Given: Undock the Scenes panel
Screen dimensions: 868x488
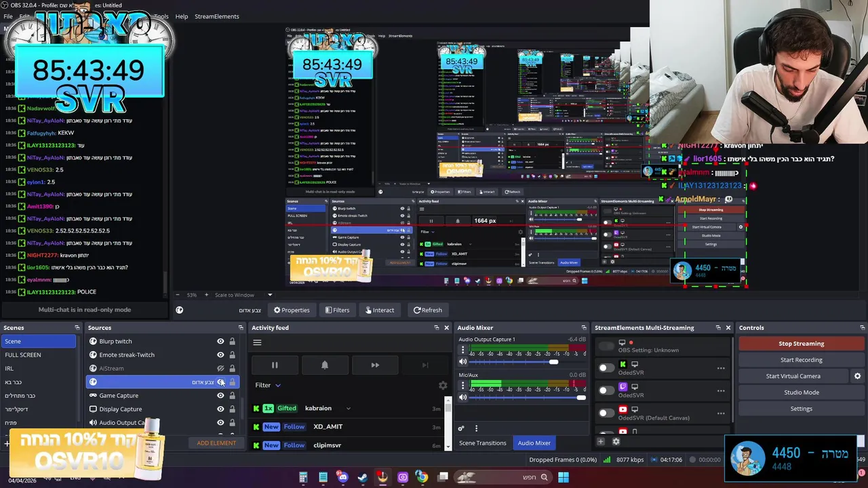Looking at the screenshot, I should (77, 328).
